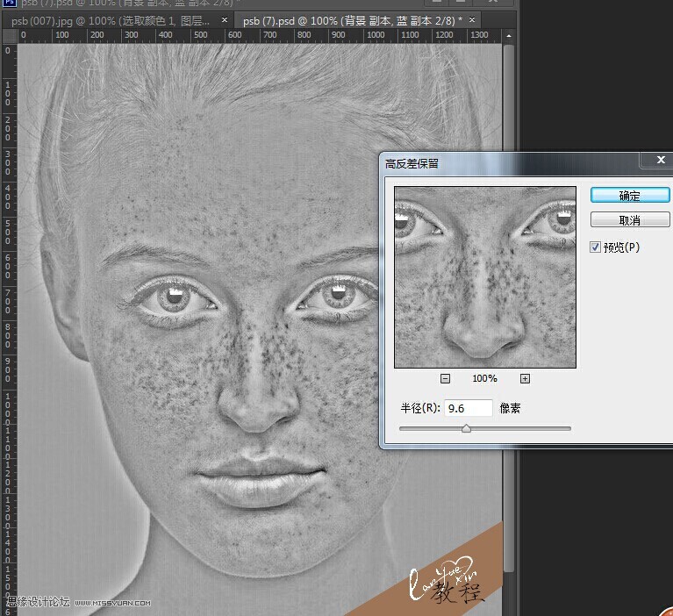Close the 高反差保留 dialog
The width and height of the screenshot is (673, 616).
click(661, 160)
